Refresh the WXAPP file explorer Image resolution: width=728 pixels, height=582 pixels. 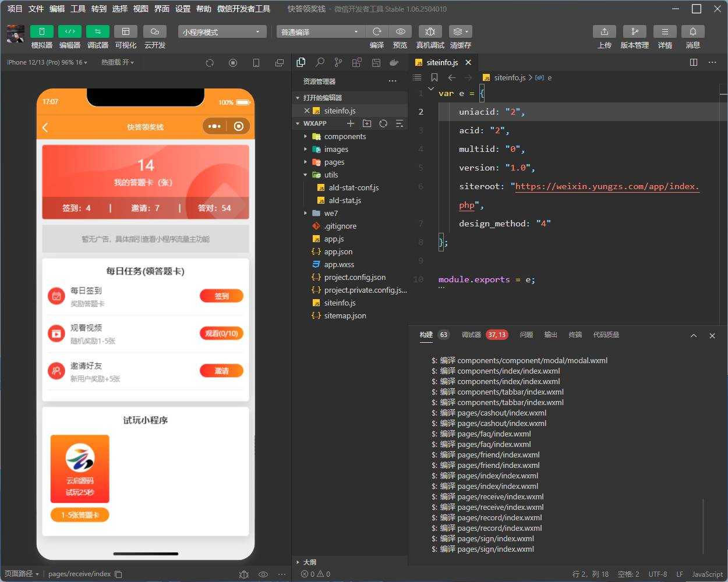383,123
